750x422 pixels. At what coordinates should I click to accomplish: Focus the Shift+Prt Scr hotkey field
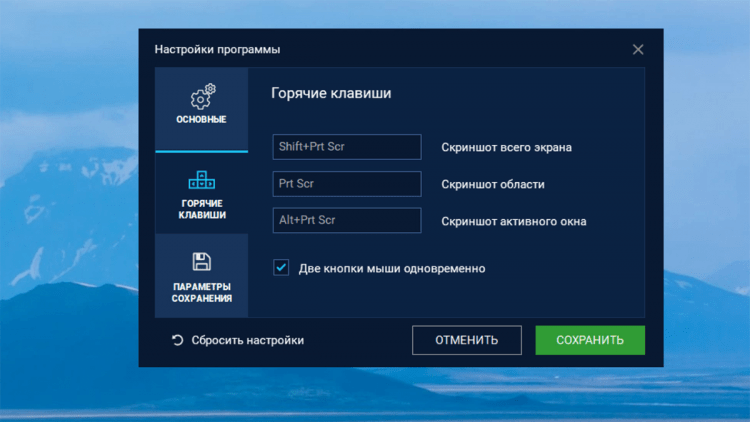click(347, 147)
